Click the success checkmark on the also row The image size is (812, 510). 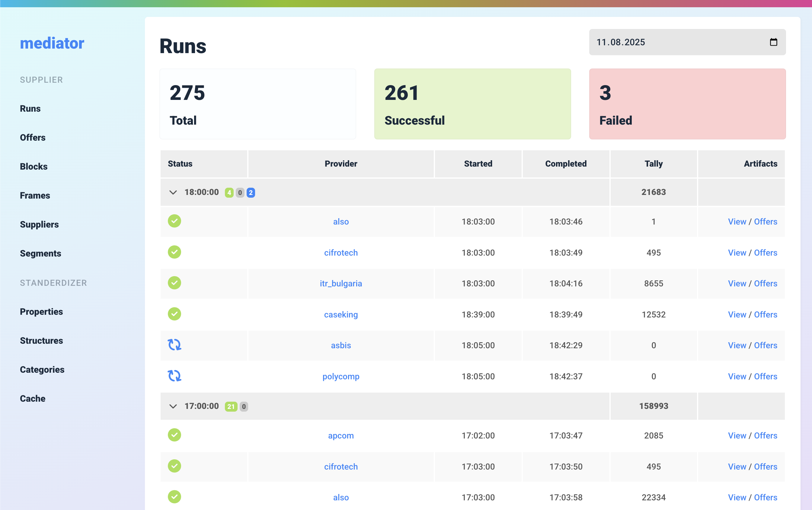point(174,221)
